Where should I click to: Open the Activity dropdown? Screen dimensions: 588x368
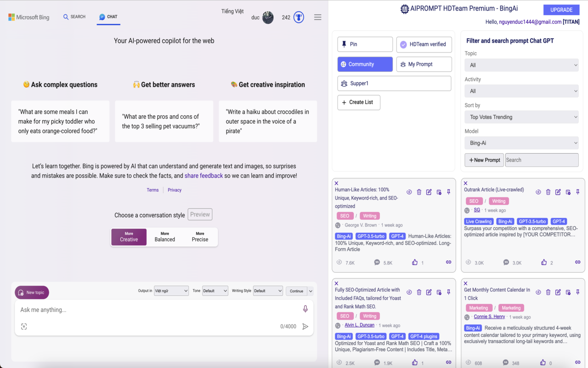click(x=521, y=91)
